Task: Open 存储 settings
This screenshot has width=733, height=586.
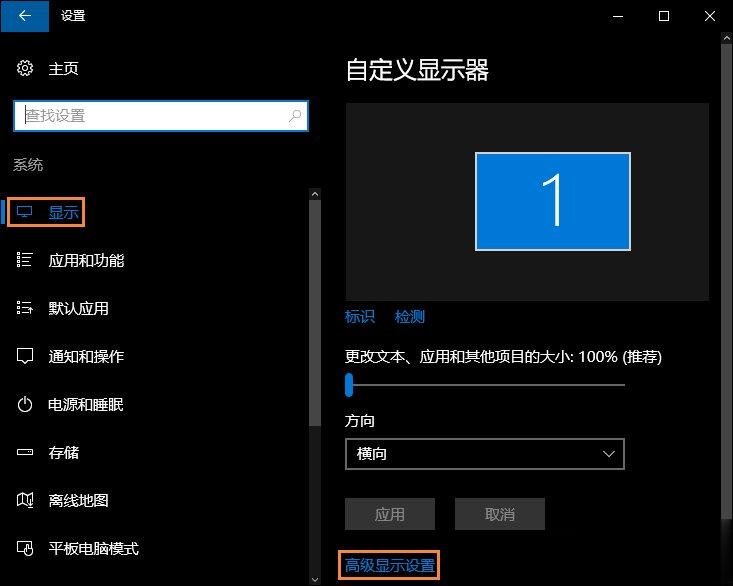Action: (64, 452)
